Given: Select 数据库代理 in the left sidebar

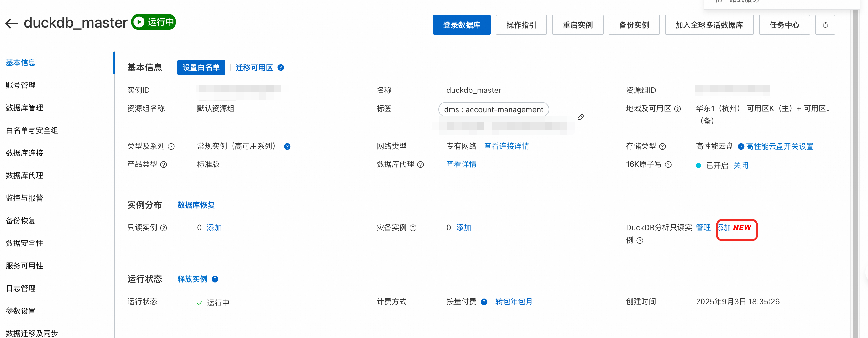Looking at the screenshot, I should tap(24, 175).
